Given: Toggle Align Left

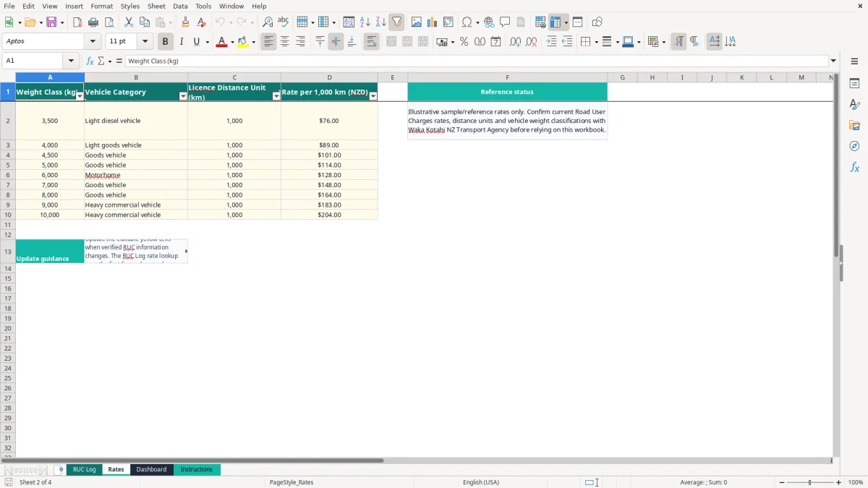Looking at the screenshot, I should pos(268,42).
